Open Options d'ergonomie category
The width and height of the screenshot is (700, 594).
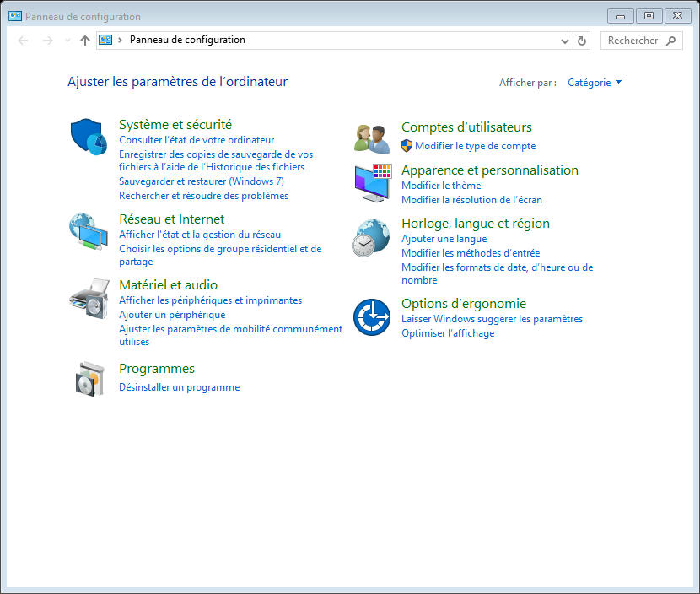(464, 304)
